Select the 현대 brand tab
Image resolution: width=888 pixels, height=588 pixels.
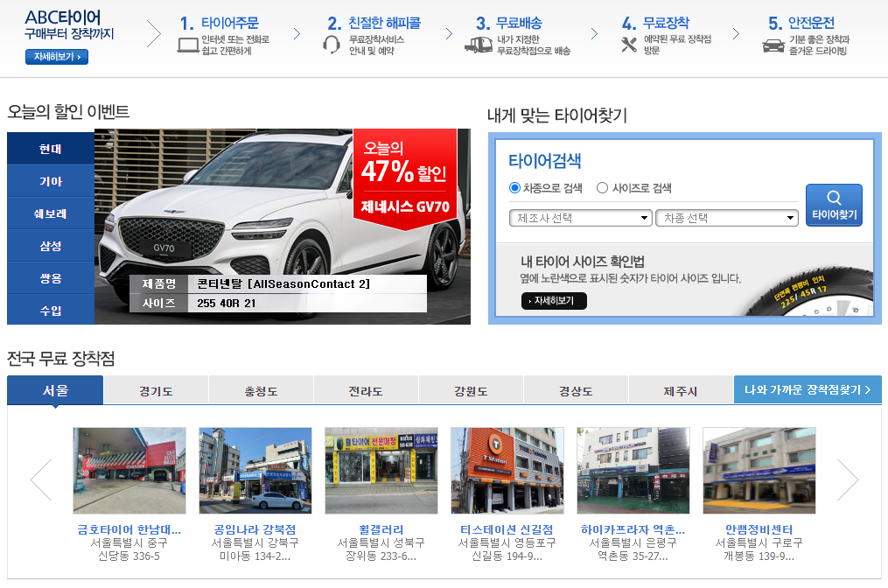click(x=51, y=149)
